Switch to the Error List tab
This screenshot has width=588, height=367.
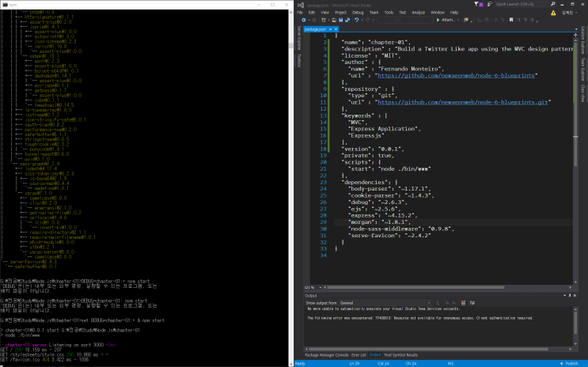tap(358, 355)
